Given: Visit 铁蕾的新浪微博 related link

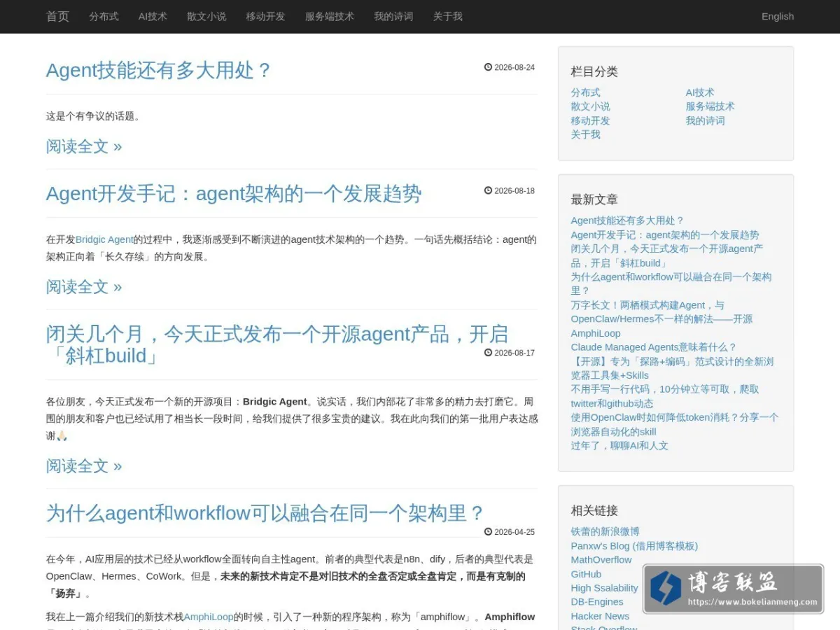Looking at the screenshot, I should pyautogui.click(x=605, y=532).
